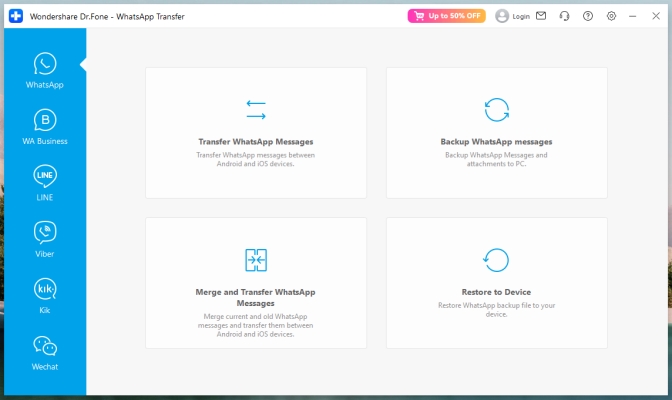Click the backup circular arrows icon
The image size is (672, 400).
tap(496, 109)
